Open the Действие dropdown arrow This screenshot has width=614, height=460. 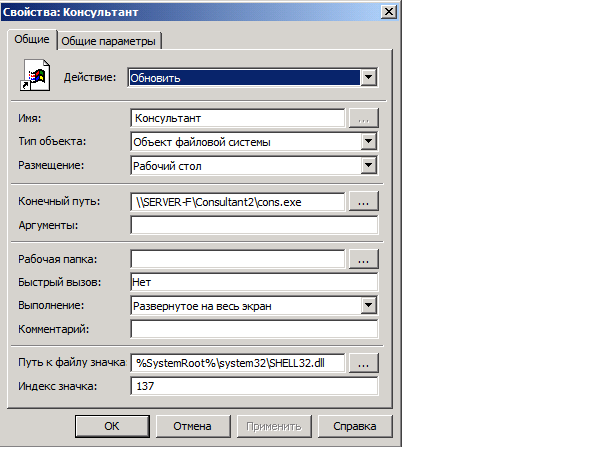coord(368,77)
